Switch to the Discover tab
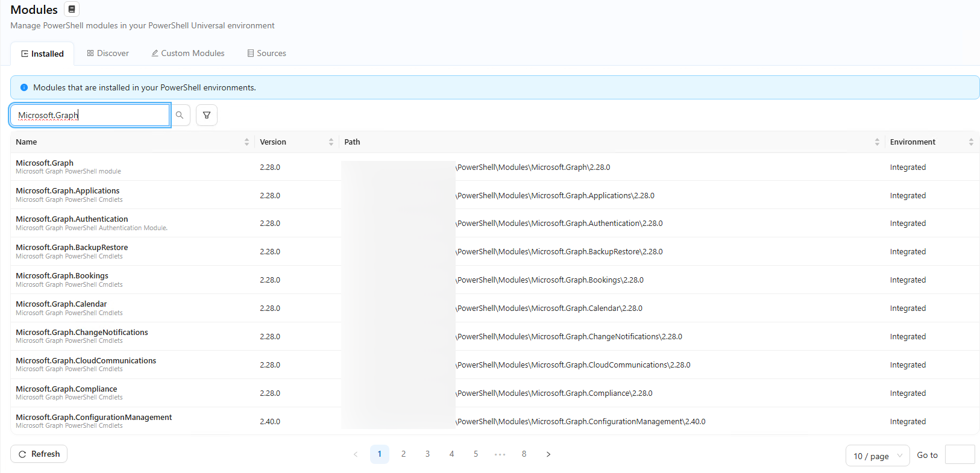The height and width of the screenshot is (473, 980). pyautogui.click(x=108, y=53)
